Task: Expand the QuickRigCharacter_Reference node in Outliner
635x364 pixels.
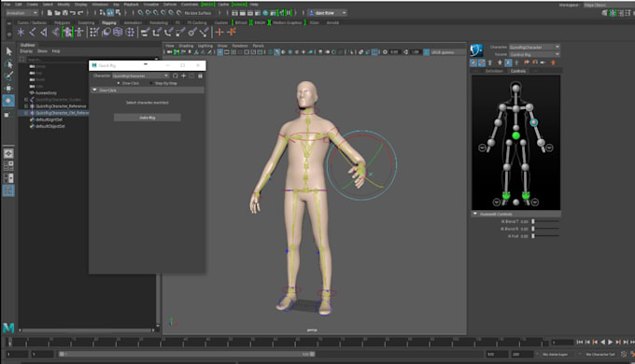Action: coord(26,106)
